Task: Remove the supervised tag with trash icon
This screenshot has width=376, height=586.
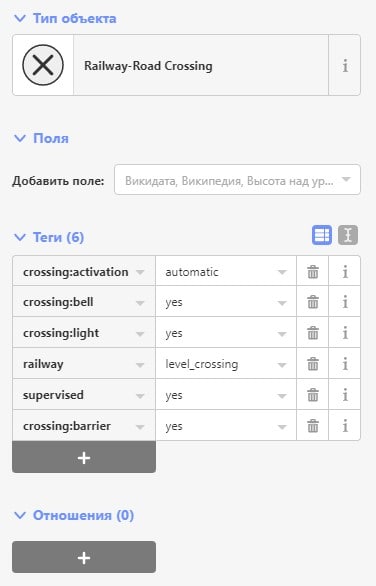Action: point(312,395)
